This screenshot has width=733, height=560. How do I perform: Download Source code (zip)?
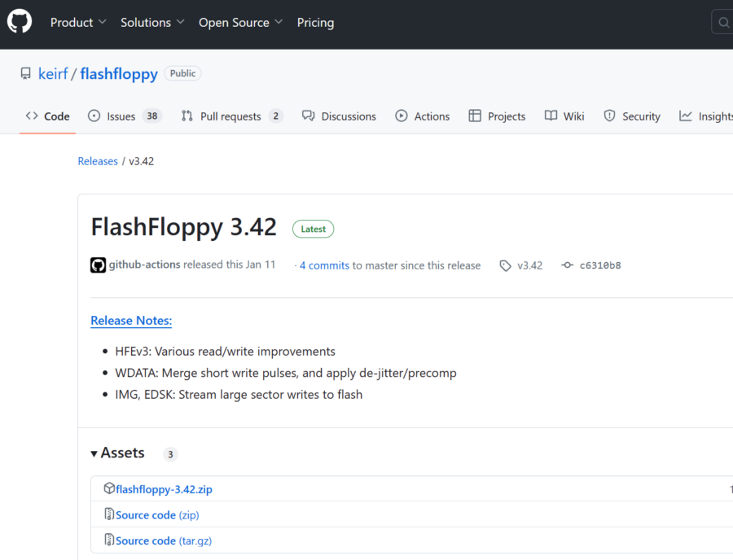tap(157, 515)
